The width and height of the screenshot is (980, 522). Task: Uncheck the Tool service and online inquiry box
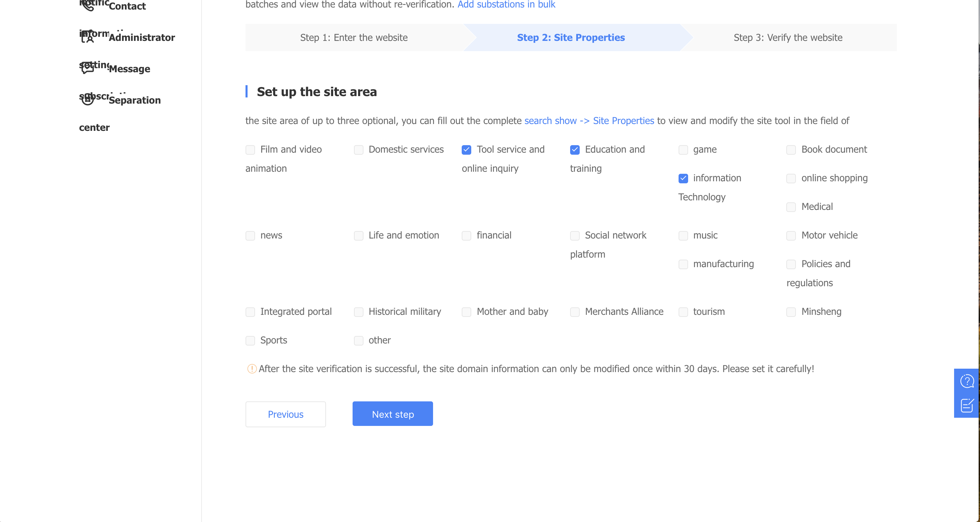tap(466, 150)
